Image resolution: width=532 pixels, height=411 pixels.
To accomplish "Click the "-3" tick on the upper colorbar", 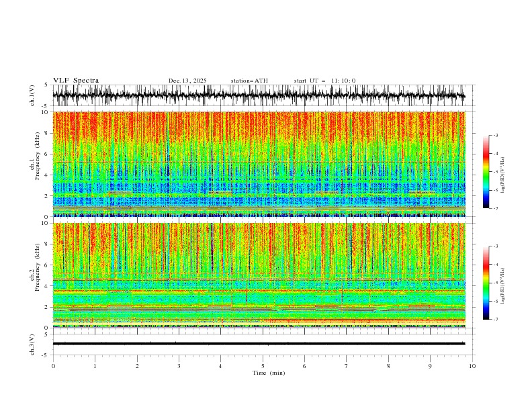I will (495, 135).
